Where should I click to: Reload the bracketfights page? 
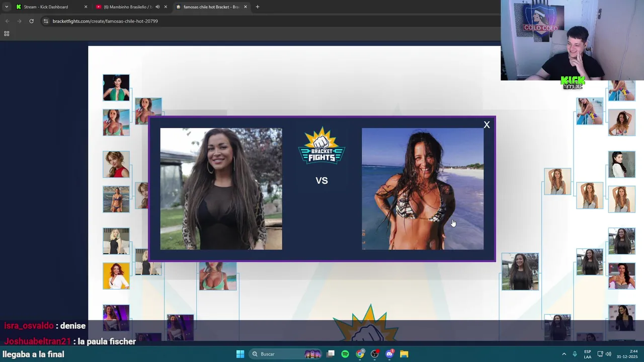point(31,21)
